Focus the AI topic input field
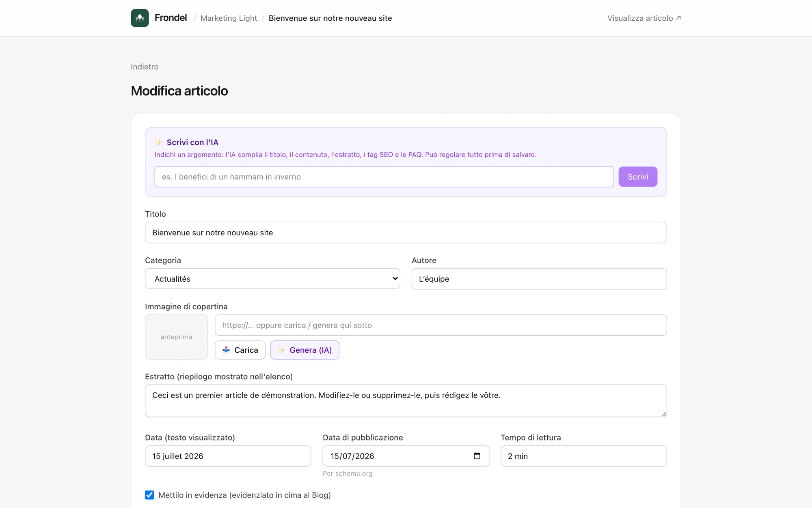812x508 pixels. pos(384,177)
